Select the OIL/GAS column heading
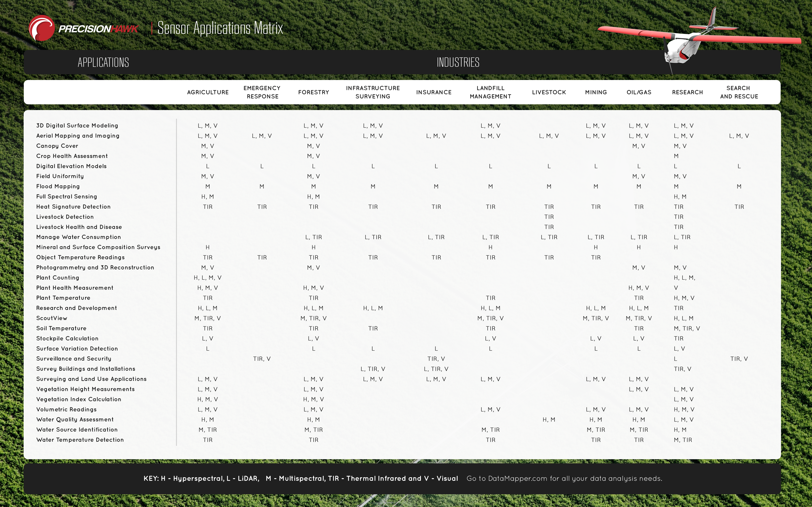The width and height of the screenshot is (812, 507). (639, 92)
